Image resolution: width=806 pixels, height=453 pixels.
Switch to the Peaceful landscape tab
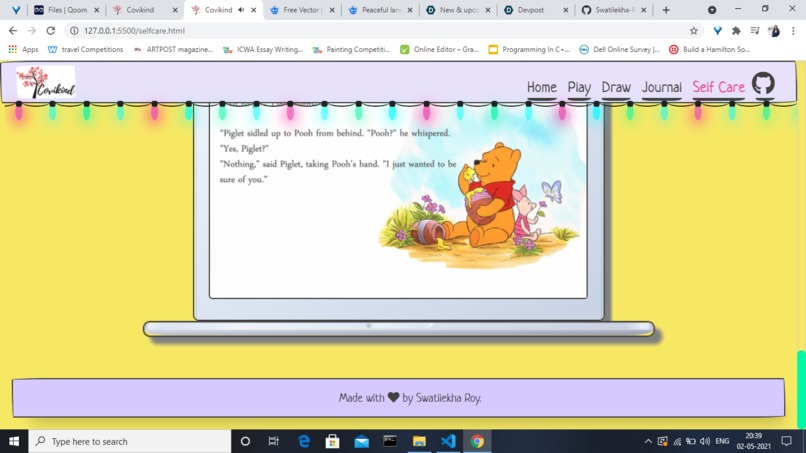(381, 10)
